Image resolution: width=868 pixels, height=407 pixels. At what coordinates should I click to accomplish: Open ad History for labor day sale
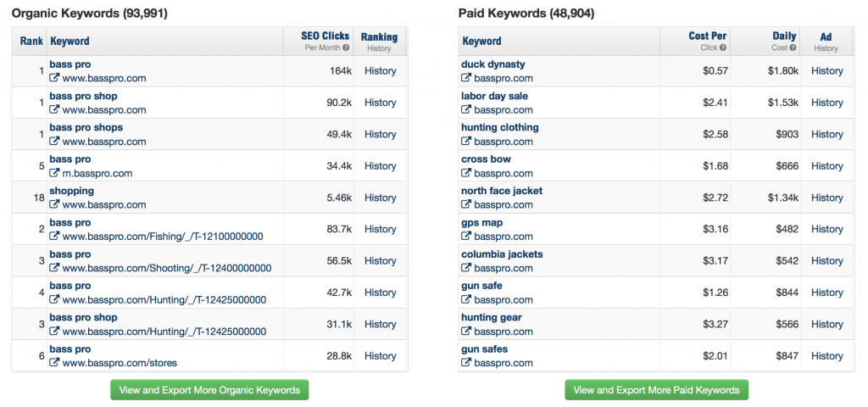[827, 103]
